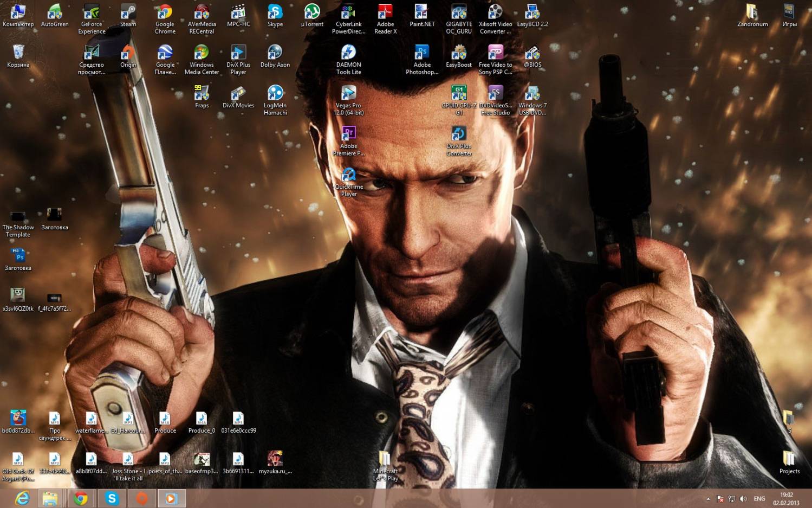Launch the LogMeIn Hamachi shortcut
The width and height of the screenshot is (812, 508).
[275, 100]
